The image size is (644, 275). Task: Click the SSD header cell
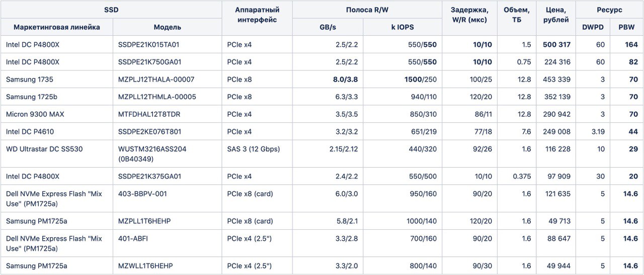click(111, 10)
